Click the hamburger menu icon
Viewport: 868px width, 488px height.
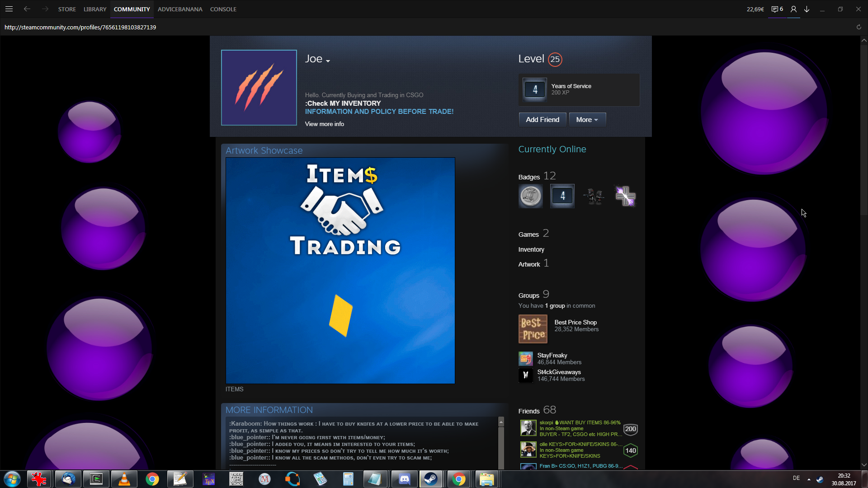coord(9,9)
